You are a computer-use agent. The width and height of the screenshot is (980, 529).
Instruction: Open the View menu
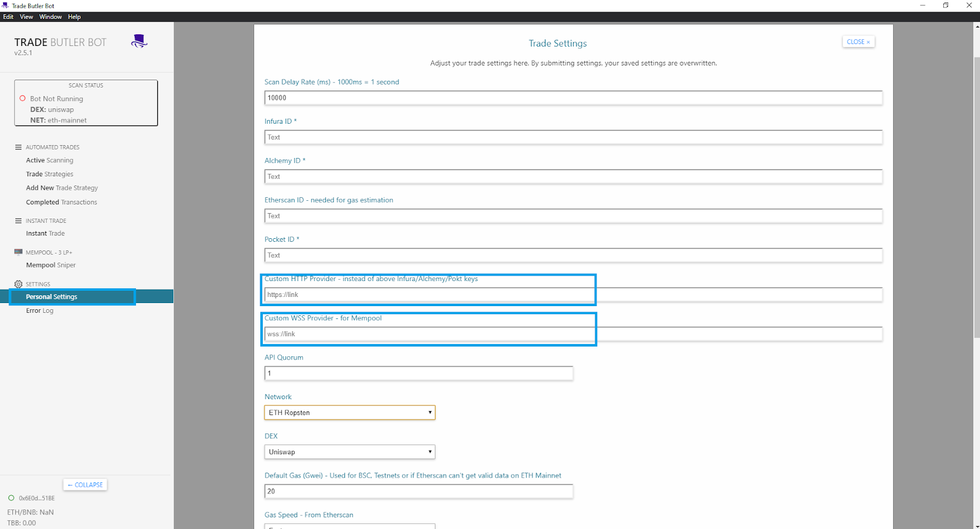coord(26,17)
